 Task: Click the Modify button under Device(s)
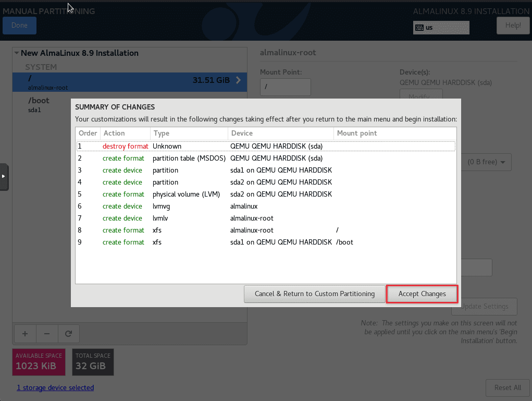coord(421,94)
